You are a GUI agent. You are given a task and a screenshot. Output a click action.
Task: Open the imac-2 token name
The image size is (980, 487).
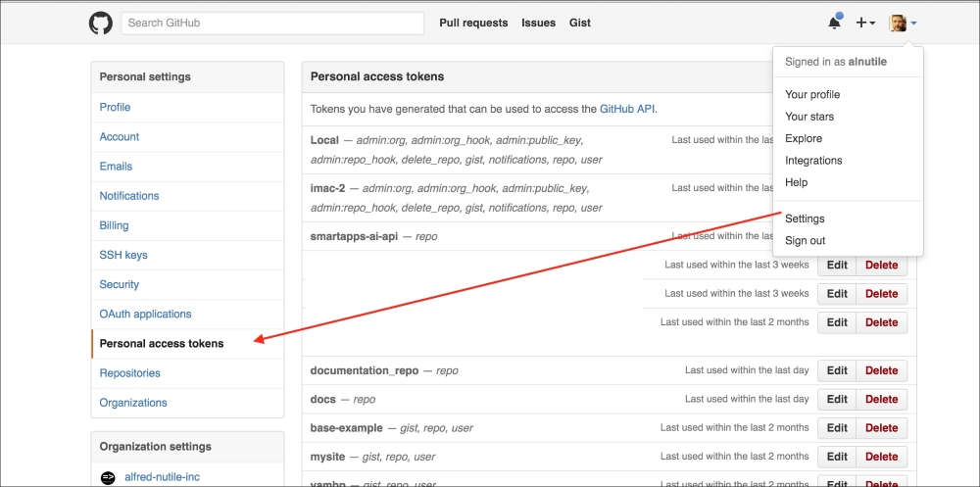(x=327, y=188)
